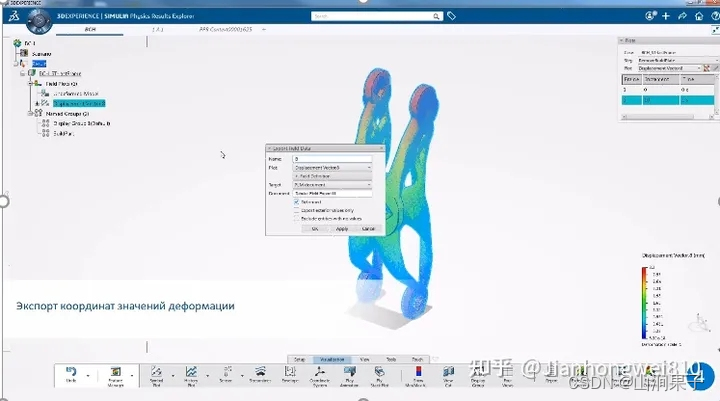Viewport: 720px width, 401px height.
Task: Switch to the Touch tab
Action: 417,359
